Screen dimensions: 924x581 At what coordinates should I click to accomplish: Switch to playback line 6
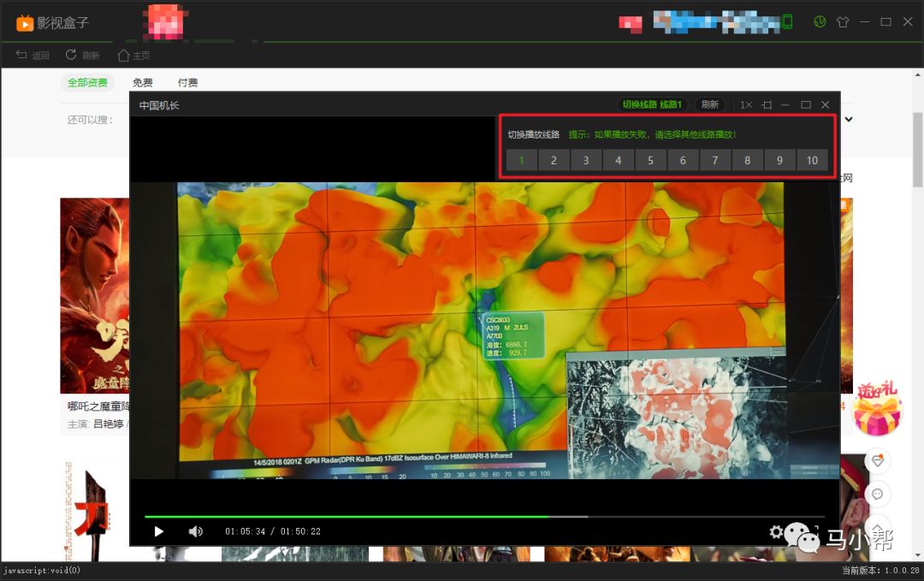click(x=683, y=160)
